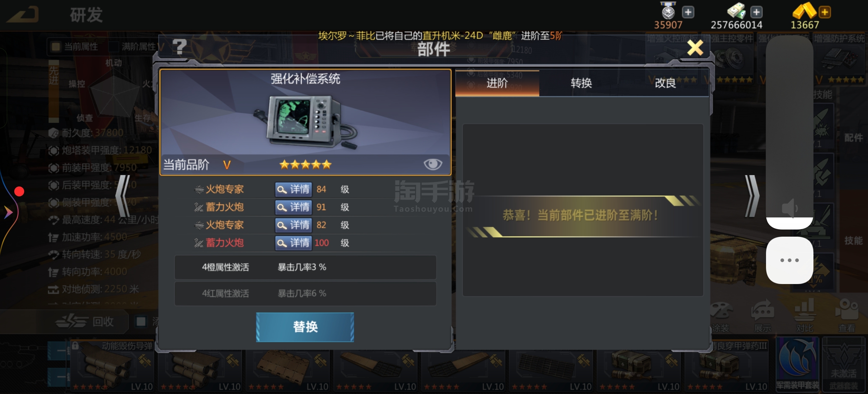Click the plus icon next to cash 257666014
Screen dimensions: 868x394
(756, 12)
